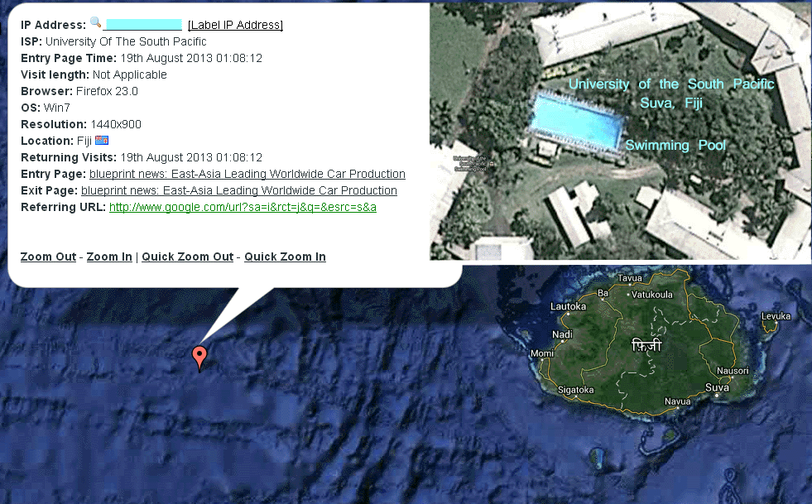Click the Visit length Not Applicable text
The width and height of the screenshot is (812, 504).
coord(94,74)
